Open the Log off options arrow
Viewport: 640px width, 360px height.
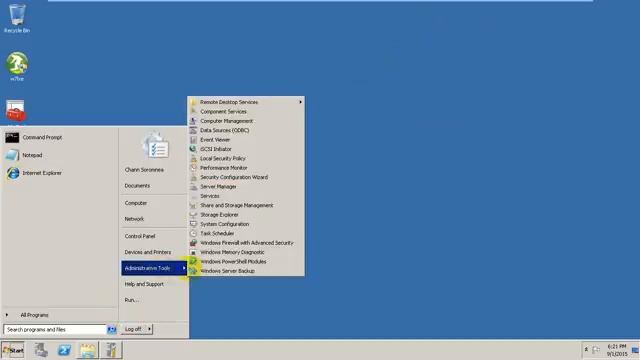(149, 329)
